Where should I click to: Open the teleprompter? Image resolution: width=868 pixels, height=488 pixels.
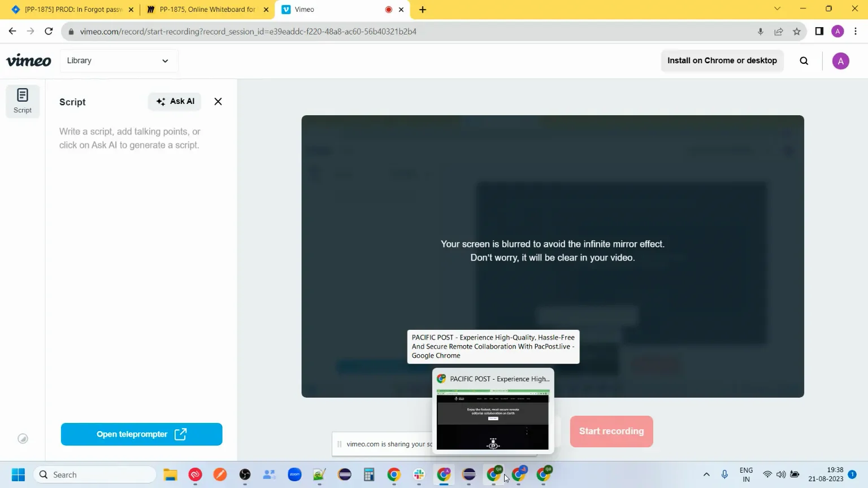click(142, 434)
